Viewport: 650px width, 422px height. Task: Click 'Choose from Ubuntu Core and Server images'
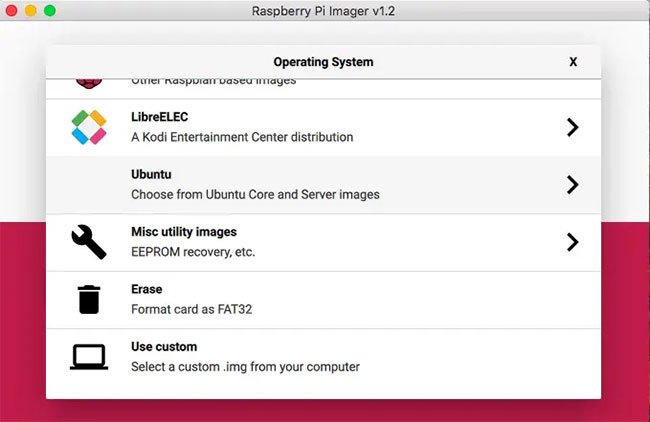click(x=255, y=194)
